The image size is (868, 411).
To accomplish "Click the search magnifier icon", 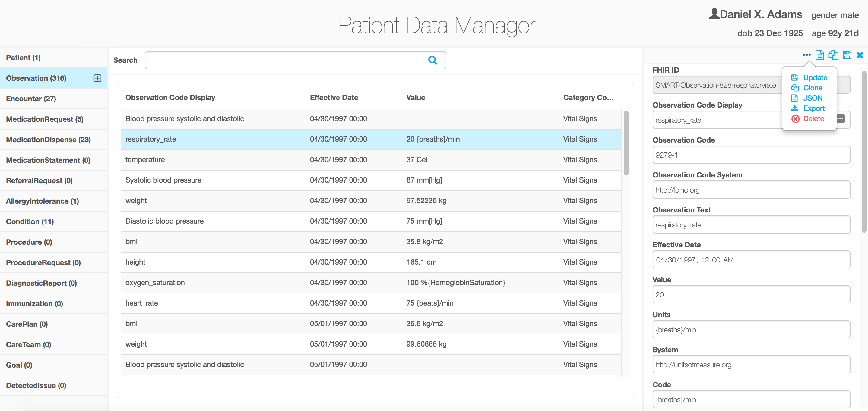I will [433, 60].
